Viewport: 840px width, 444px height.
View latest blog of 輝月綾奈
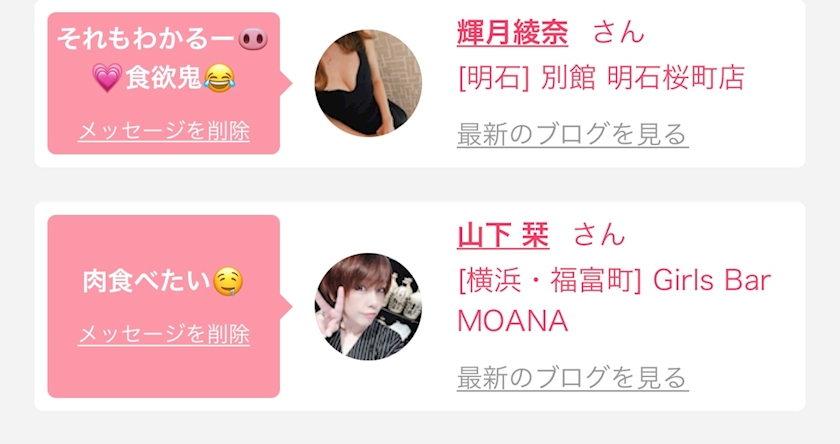point(572,134)
